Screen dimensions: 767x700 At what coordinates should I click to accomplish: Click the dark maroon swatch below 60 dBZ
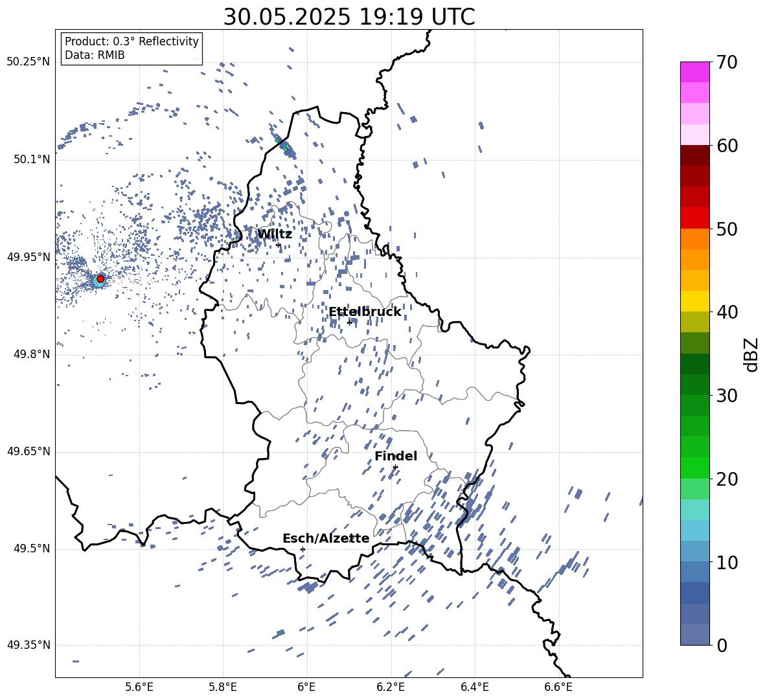tap(694, 155)
